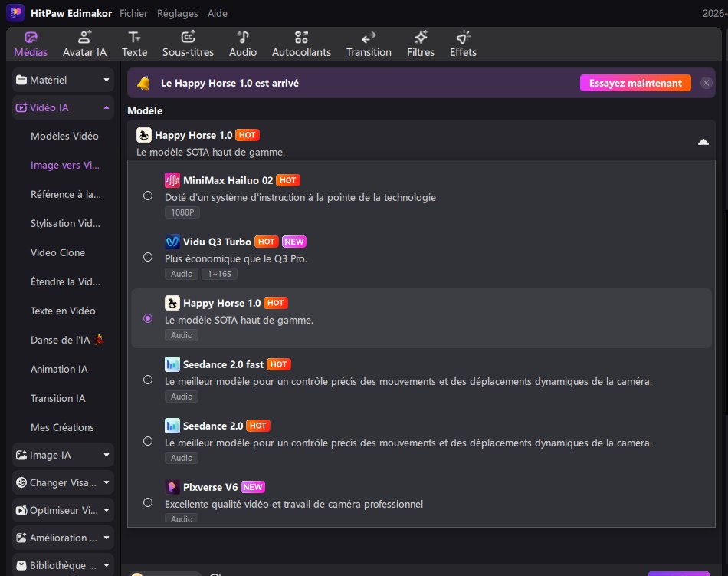
Task: Click the Vidu Q3 Turbo model icon
Action: (x=172, y=242)
